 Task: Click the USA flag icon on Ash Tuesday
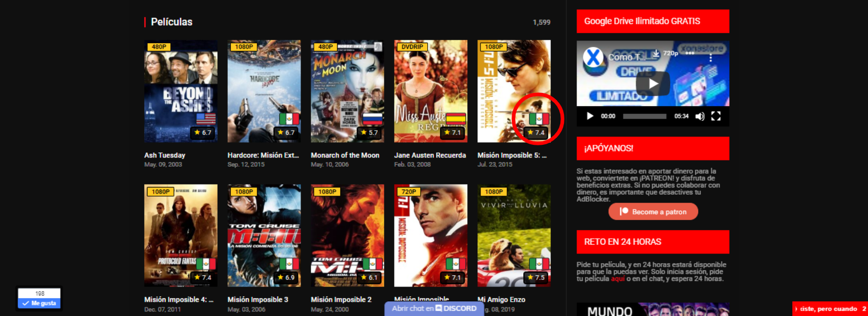205,119
